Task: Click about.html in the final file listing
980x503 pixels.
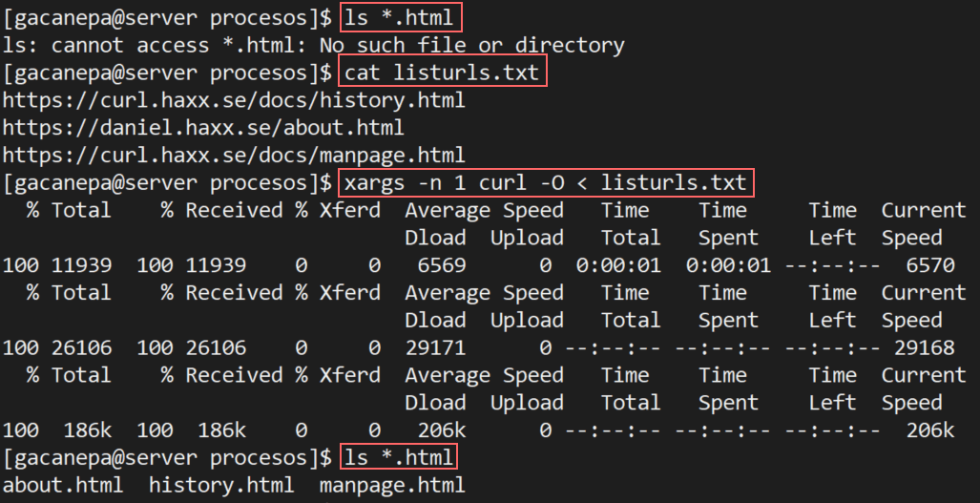Action: tap(63, 486)
